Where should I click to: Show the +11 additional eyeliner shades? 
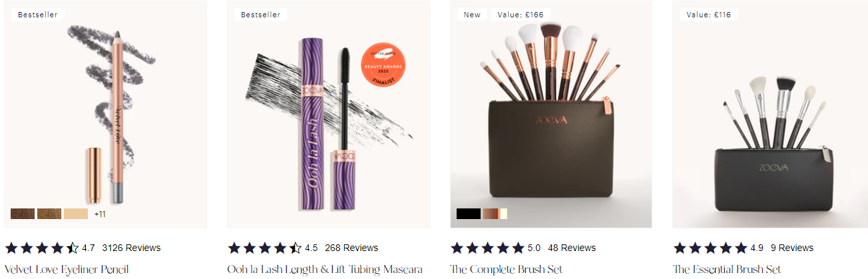point(101,214)
